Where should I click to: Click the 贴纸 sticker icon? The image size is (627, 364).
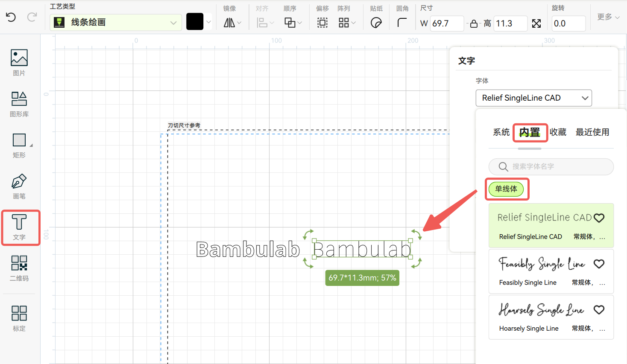point(376,23)
